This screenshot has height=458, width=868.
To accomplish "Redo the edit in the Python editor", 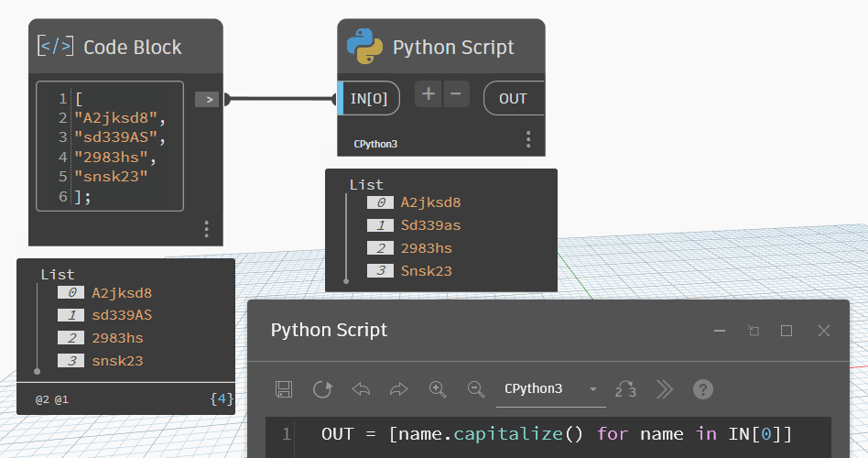I will click(399, 389).
